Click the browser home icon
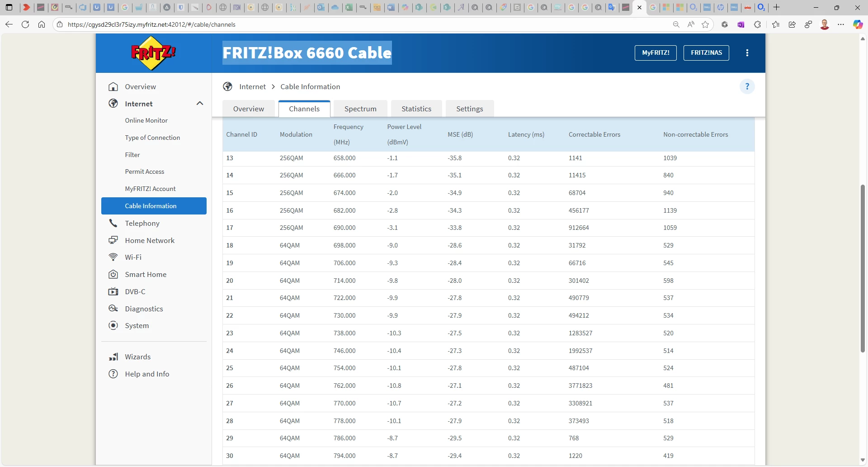 (42, 24)
